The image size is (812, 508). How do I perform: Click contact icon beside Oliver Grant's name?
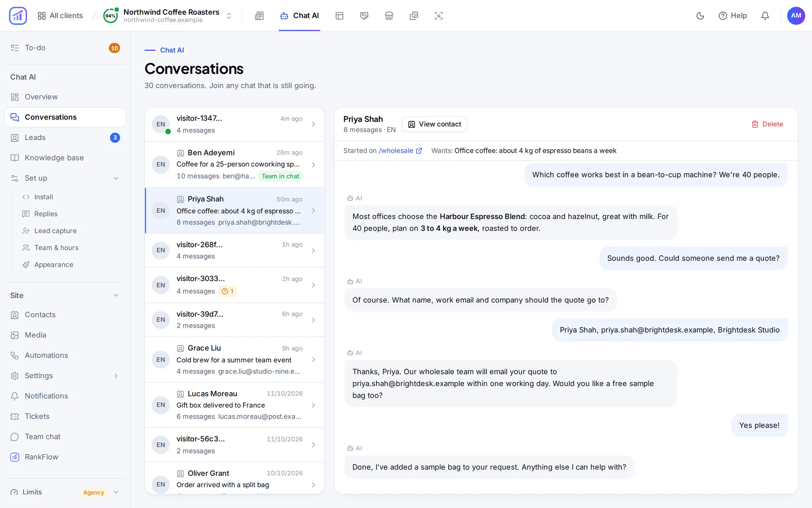180,474
